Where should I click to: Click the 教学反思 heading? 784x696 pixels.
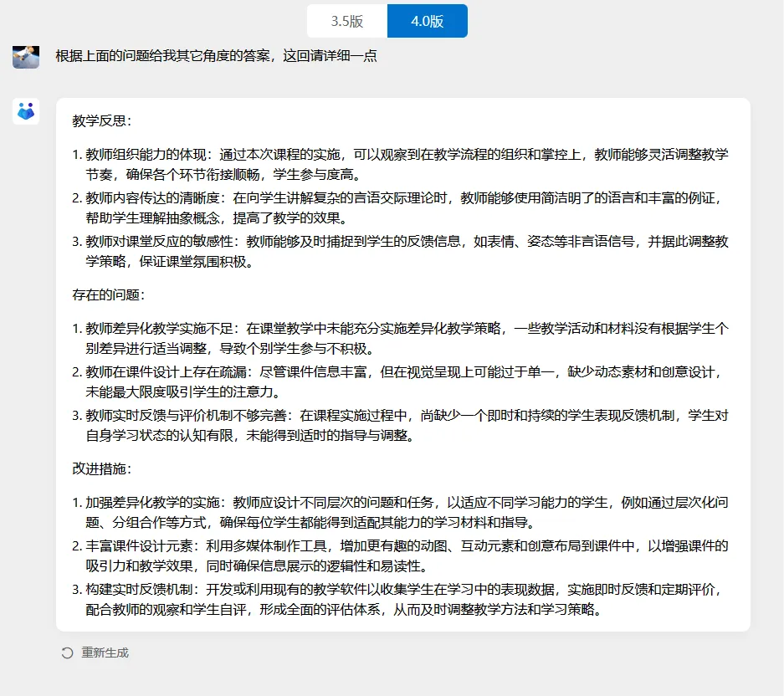pos(101,121)
